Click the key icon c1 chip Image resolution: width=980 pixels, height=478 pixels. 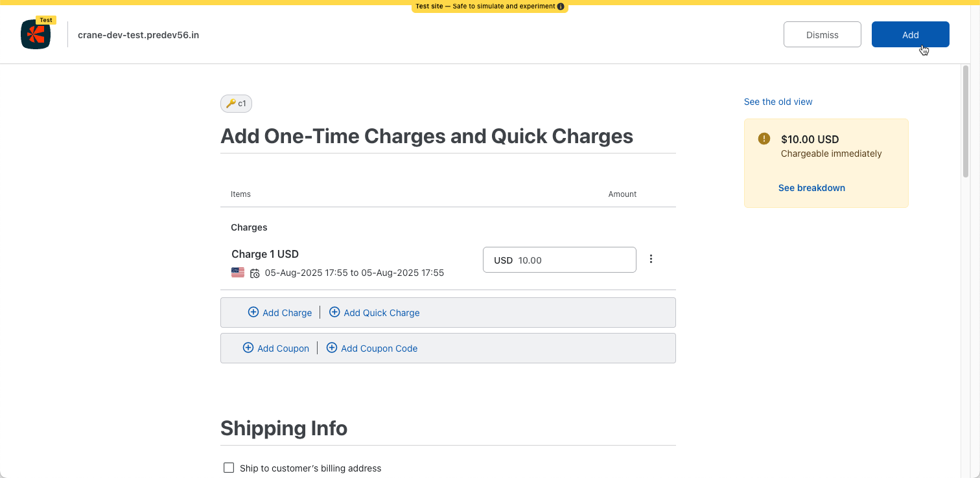[236, 104]
